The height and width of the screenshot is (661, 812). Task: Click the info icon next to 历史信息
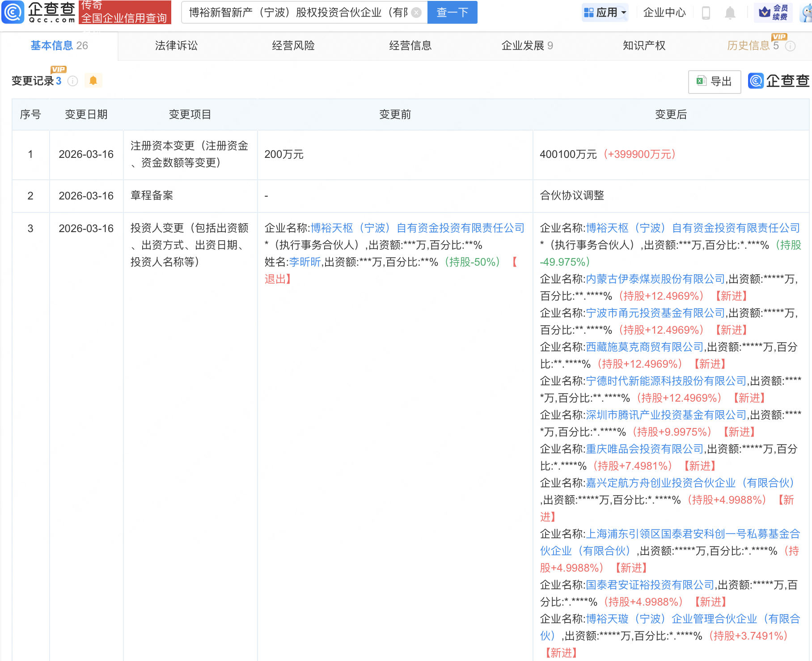(791, 46)
